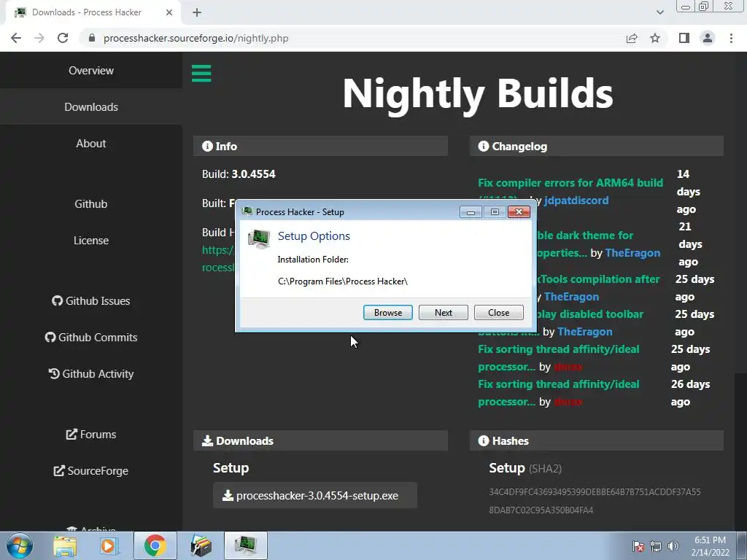This screenshot has width=747, height=560.
Task: Open License in the sidebar
Action: [x=91, y=241]
